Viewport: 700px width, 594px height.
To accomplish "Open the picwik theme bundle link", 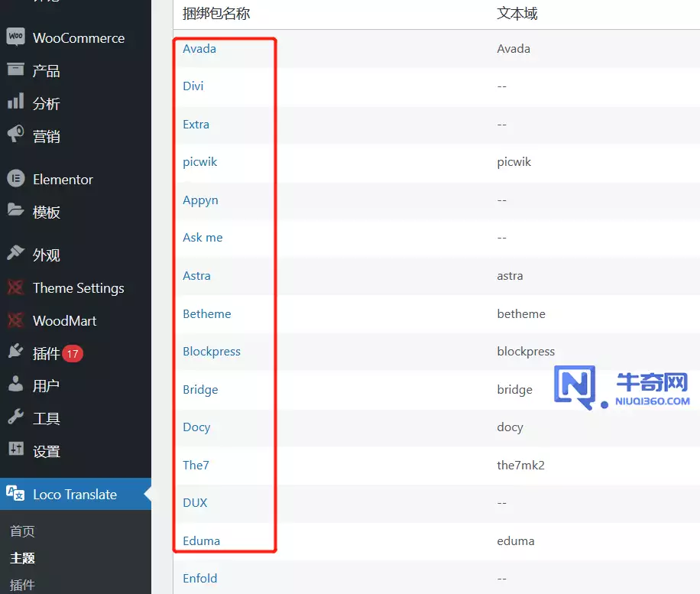I will 200,161.
